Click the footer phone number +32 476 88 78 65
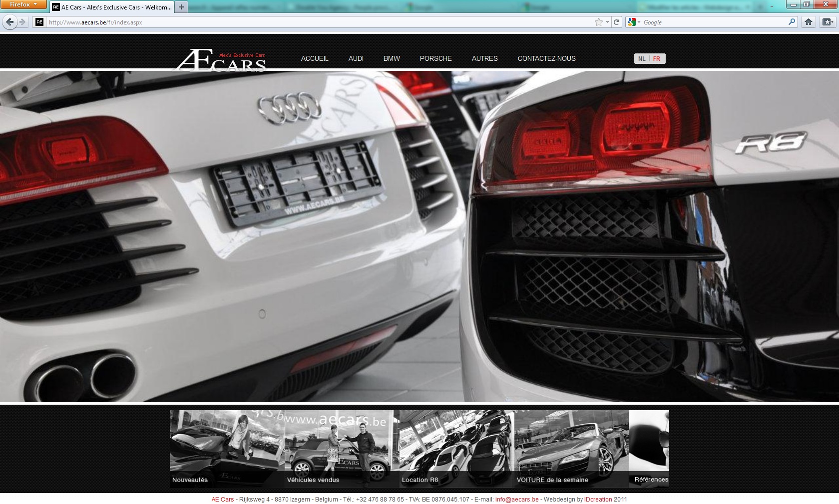The width and height of the screenshot is (839, 504). [x=380, y=500]
